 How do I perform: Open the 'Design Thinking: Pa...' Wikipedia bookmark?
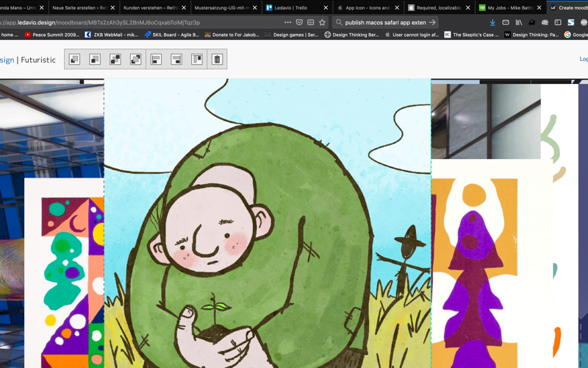coord(531,35)
